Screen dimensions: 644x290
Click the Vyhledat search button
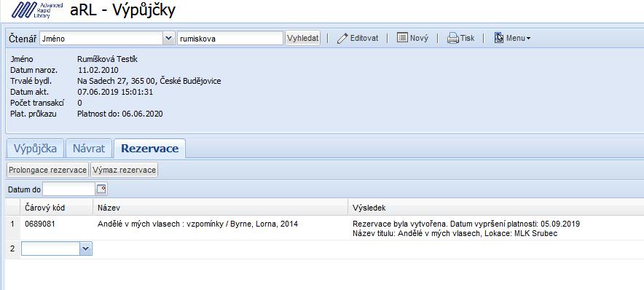(303, 38)
